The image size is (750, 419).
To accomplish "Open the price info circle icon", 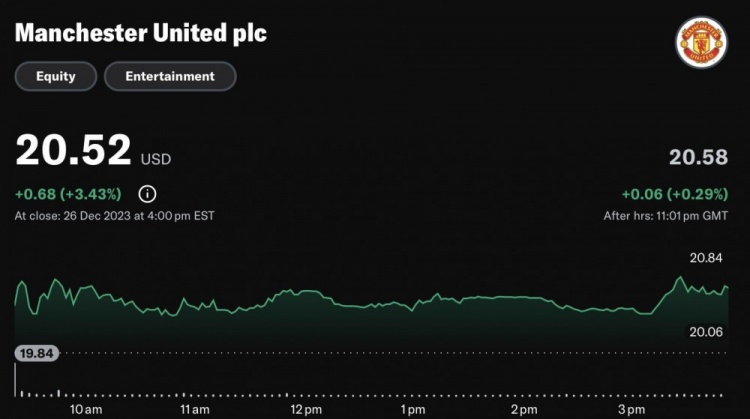I will point(147,194).
